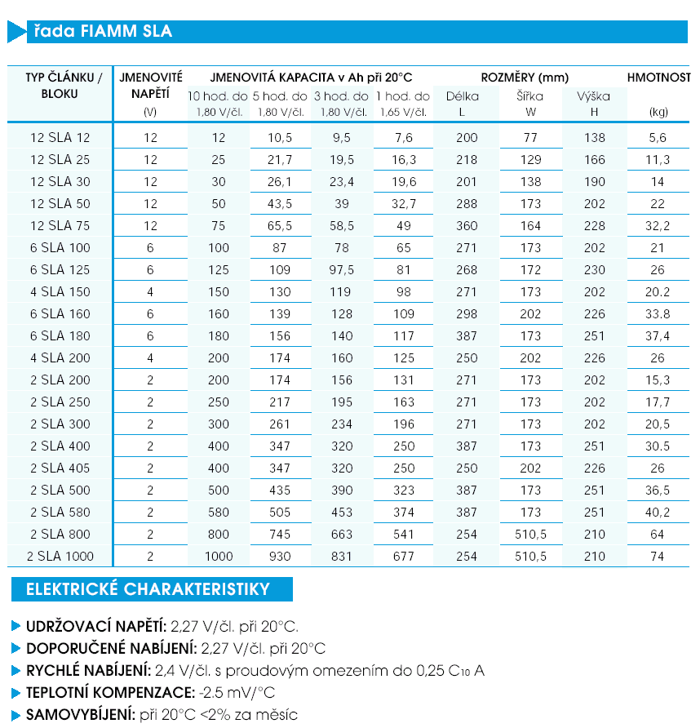The width and height of the screenshot is (700, 728).
Task: Click the "ROZMĚRY (mm)" header cell
Action: click(x=526, y=76)
